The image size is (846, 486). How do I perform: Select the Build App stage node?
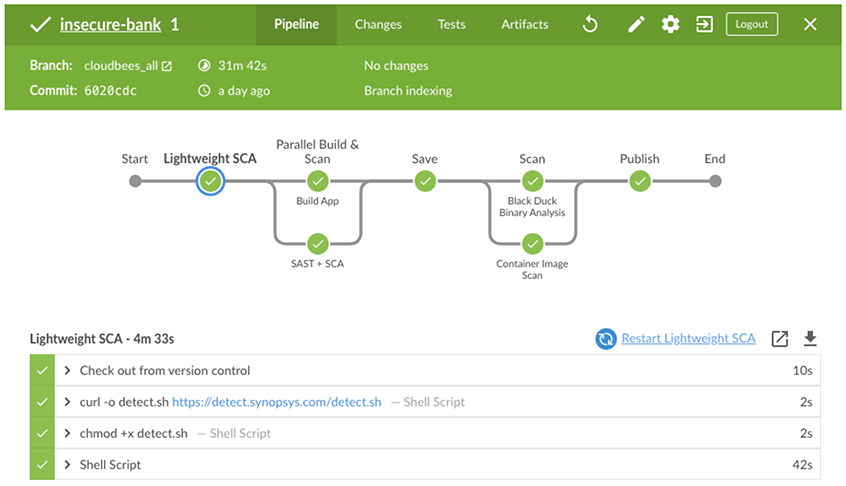318,181
